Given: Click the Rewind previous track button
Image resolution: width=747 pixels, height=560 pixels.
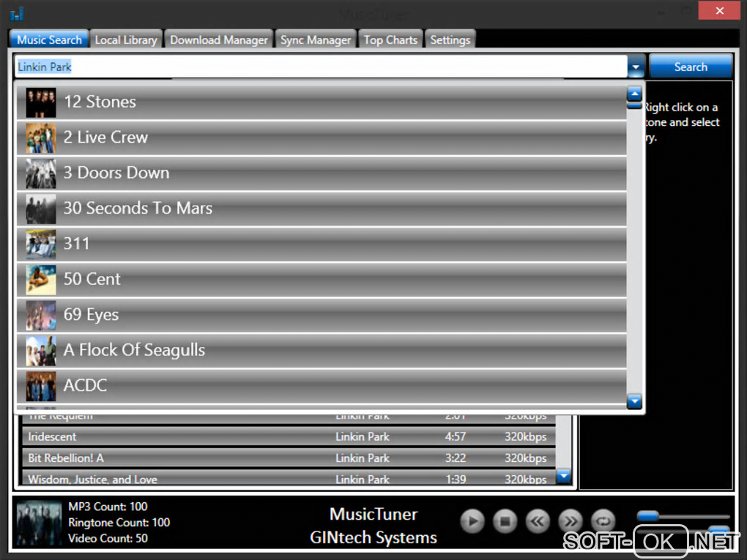Looking at the screenshot, I should (x=538, y=521).
